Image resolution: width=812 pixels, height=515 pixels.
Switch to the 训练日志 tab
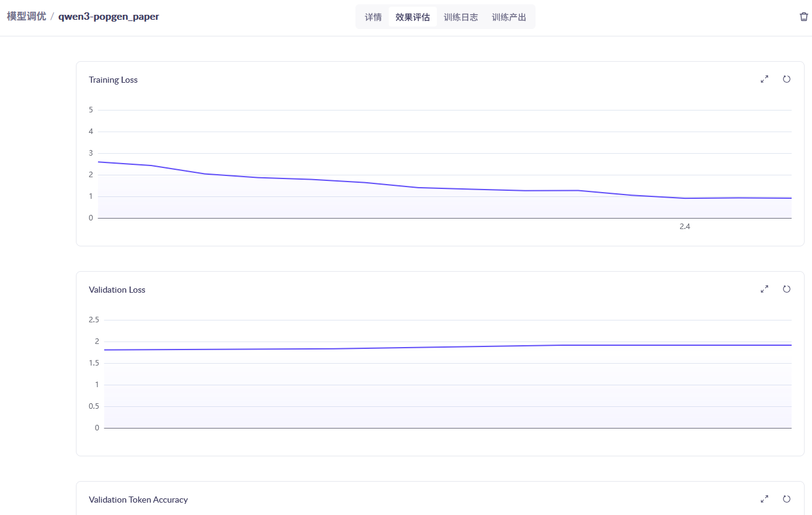461,17
